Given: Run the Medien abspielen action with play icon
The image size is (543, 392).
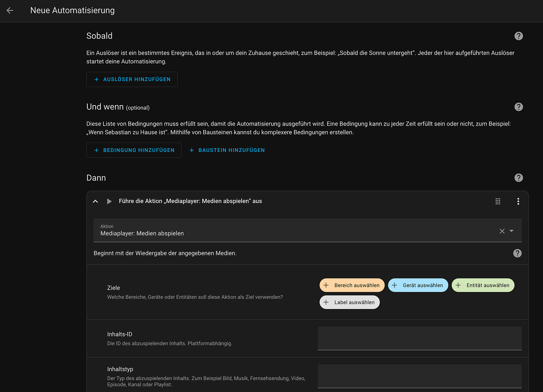Looking at the screenshot, I should (109, 202).
